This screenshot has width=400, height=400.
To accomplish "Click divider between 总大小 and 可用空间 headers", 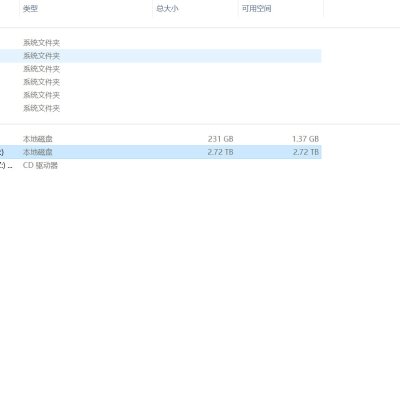I will pos(238,9).
